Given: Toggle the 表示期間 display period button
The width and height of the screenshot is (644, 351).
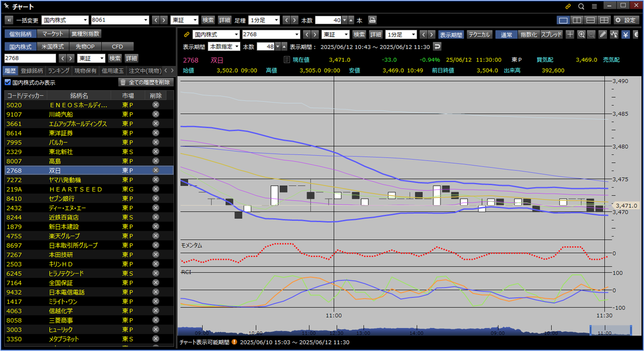Looking at the screenshot, I should [x=451, y=34].
